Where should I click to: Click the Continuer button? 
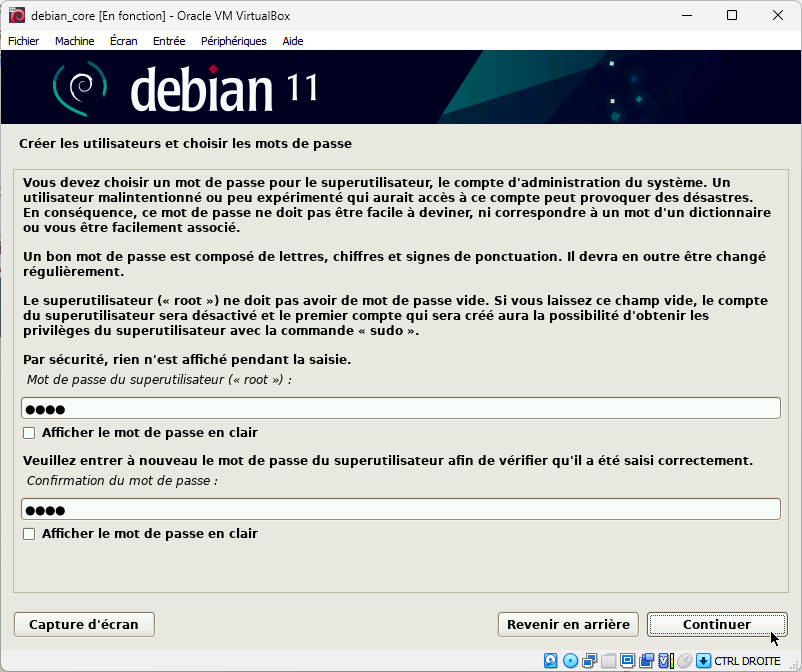click(x=717, y=624)
